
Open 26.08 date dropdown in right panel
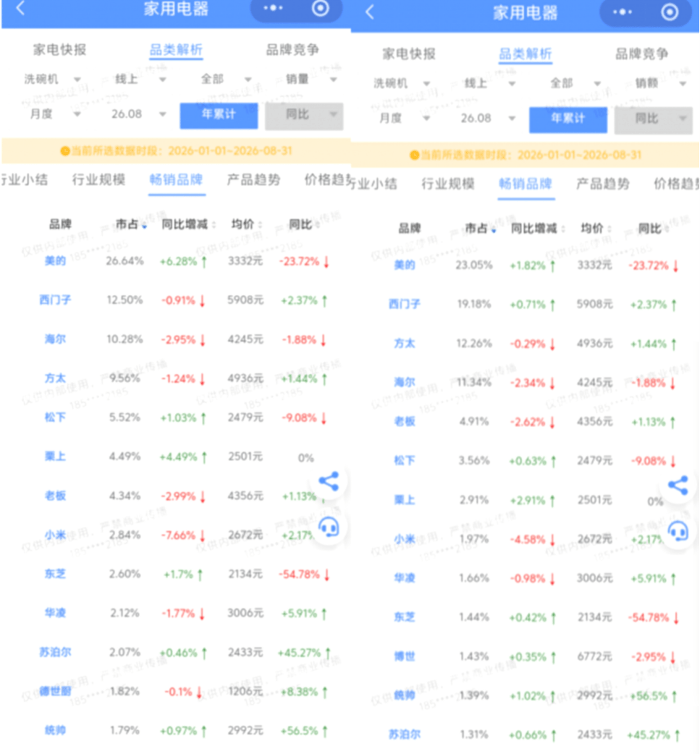point(488,118)
